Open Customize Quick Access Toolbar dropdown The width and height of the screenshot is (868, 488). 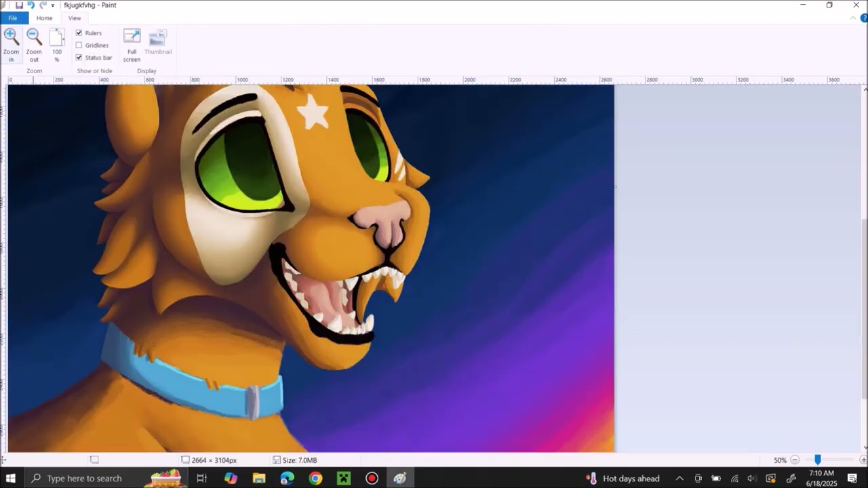(x=53, y=5)
